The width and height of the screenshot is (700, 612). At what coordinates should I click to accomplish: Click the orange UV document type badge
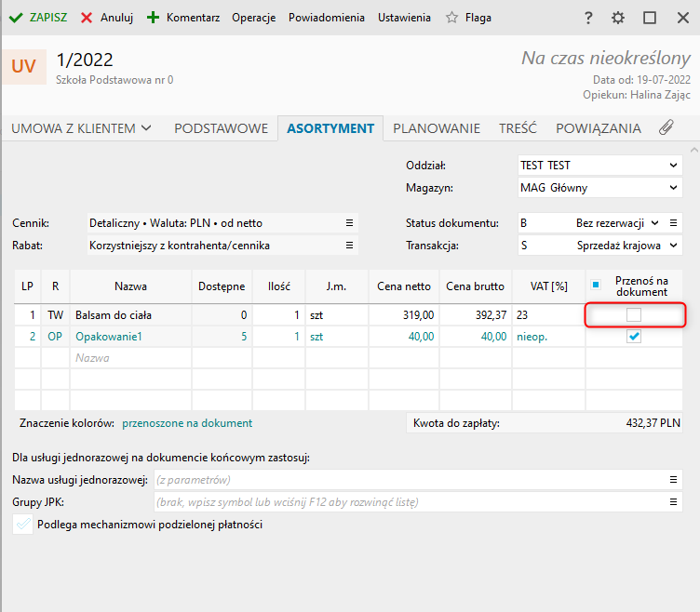tap(24, 66)
